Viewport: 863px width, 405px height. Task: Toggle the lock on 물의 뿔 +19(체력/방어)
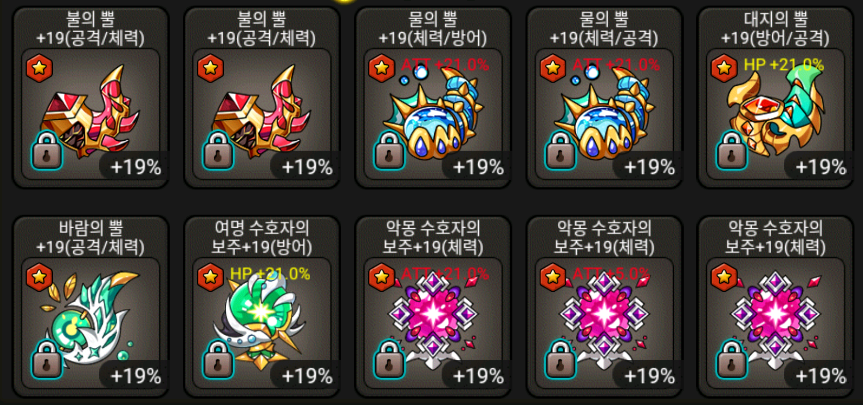(390, 150)
